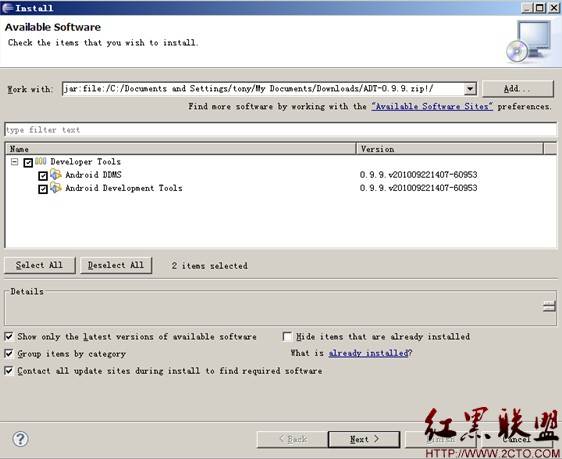Open the Available Software Sites link
This screenshot has height=459, width=562.
432,106
